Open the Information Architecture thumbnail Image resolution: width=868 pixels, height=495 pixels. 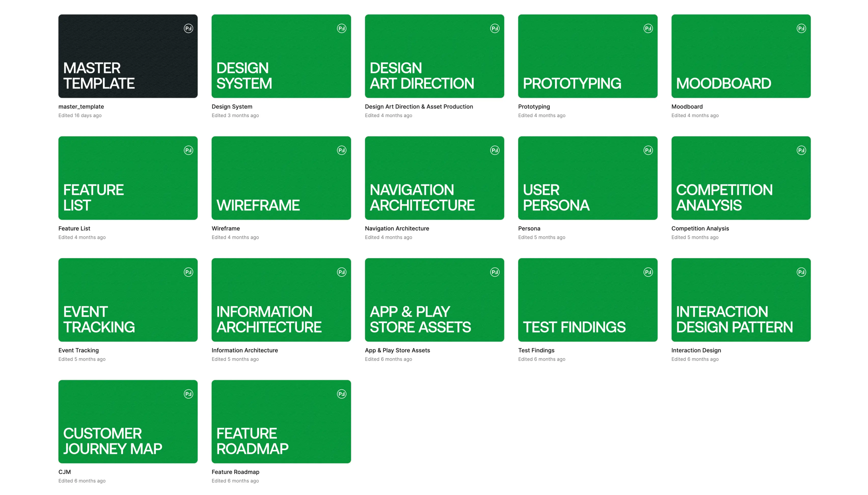click(281, 300)
